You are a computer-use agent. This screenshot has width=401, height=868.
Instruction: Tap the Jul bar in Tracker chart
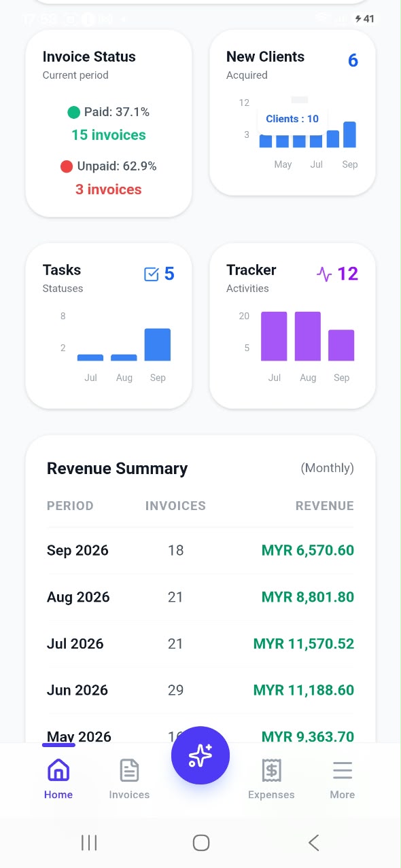(274, 336)
